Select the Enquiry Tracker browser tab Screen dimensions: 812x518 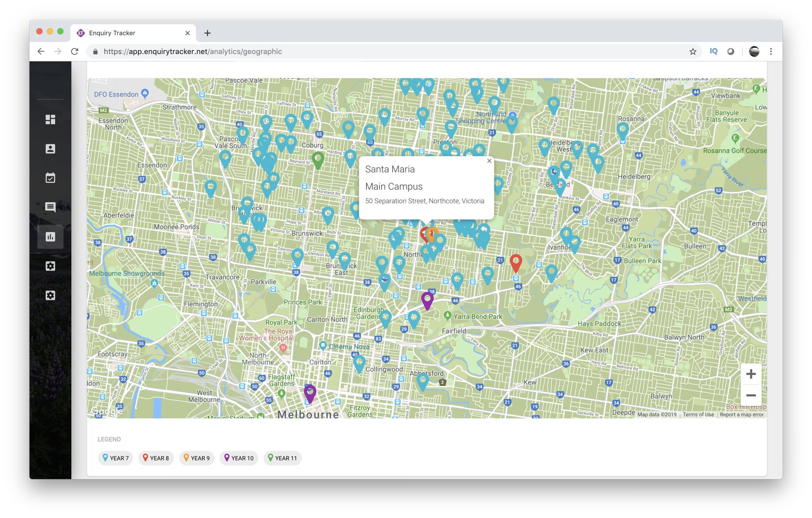tap(134, 33)
